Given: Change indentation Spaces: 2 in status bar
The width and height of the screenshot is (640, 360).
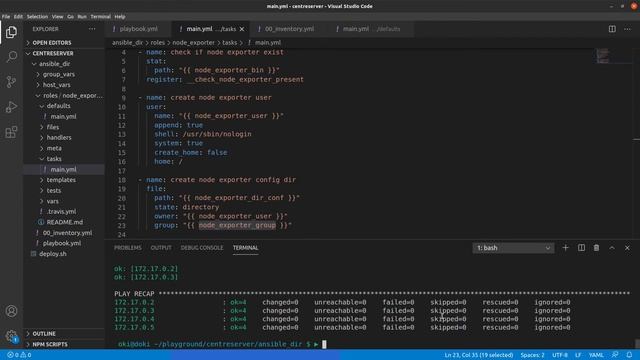Looking at the screenshot, I should [532, 355].
